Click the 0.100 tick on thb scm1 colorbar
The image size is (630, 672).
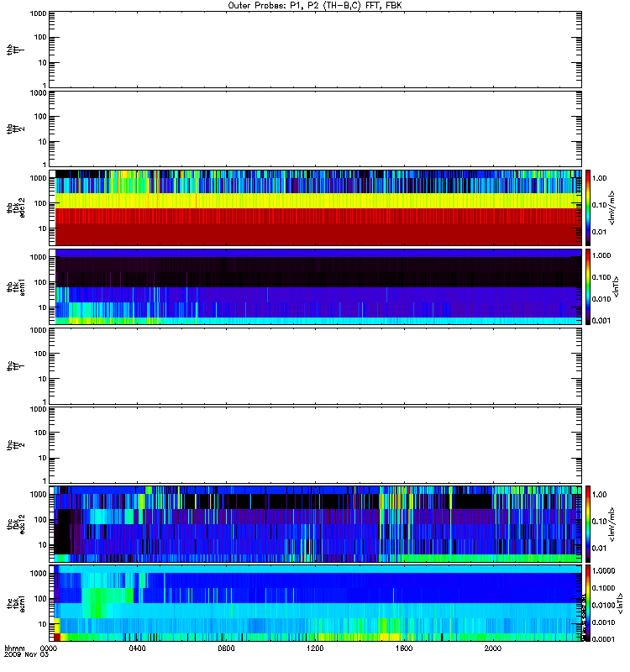[601, 277]
